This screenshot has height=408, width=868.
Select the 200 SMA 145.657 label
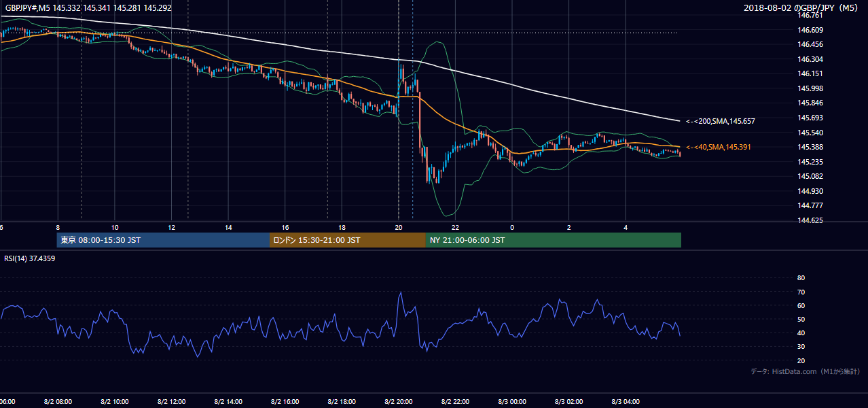tap(721, 121)
